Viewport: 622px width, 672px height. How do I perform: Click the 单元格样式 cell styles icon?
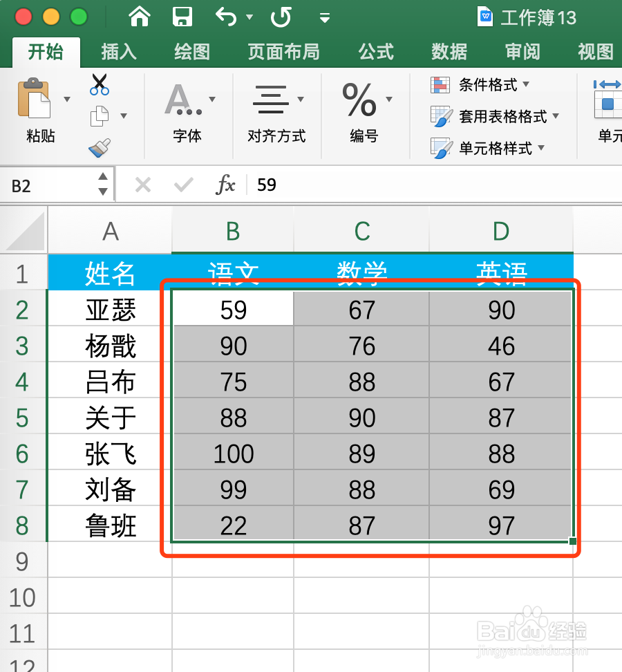(x=440, y=147)
